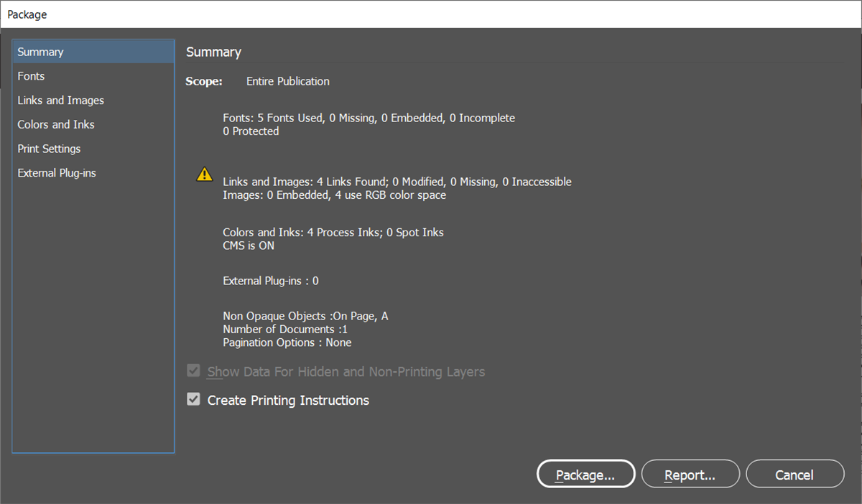
Task: Click the Package dialog title bar
Action: tap(431, 14)
